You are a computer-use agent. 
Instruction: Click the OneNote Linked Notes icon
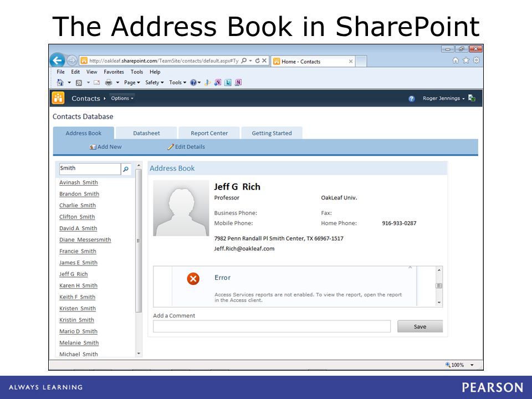(x=238, y=83)
